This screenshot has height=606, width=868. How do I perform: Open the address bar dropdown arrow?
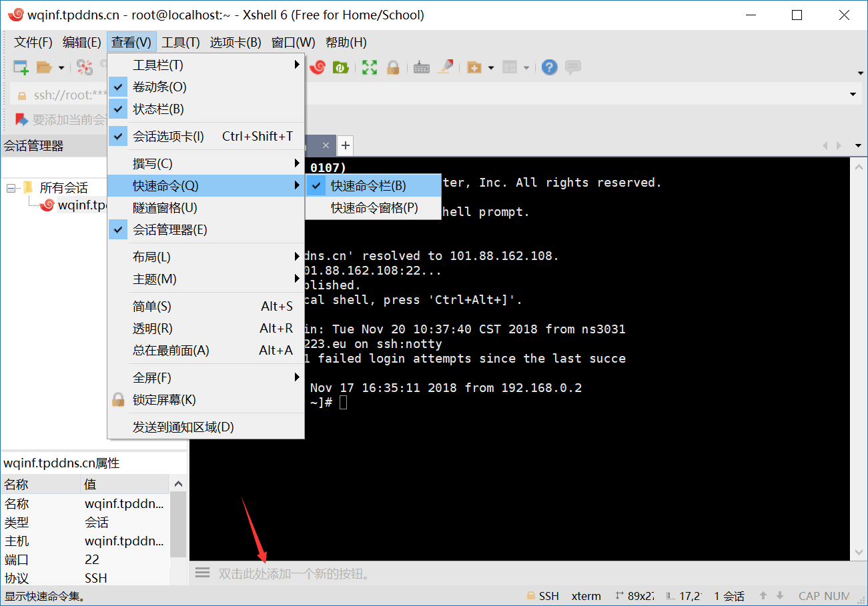tap(853, 95)
